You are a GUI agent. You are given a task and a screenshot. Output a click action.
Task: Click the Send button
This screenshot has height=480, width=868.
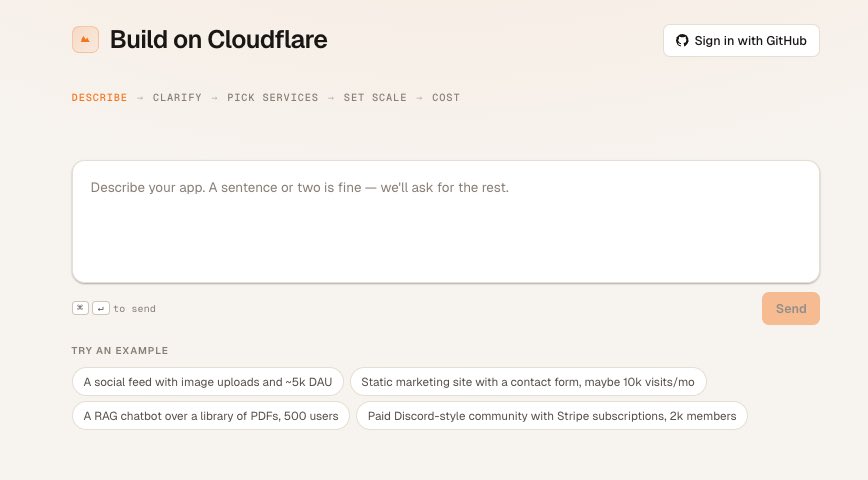[790, 308]
